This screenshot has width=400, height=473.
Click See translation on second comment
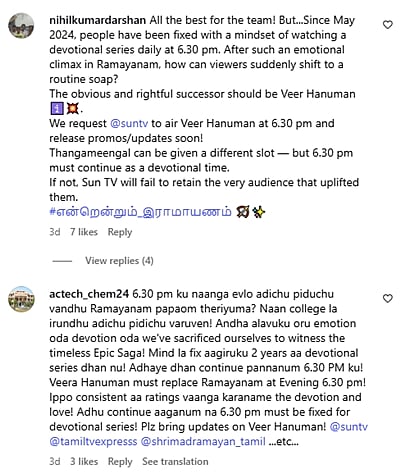coord(175,462)
